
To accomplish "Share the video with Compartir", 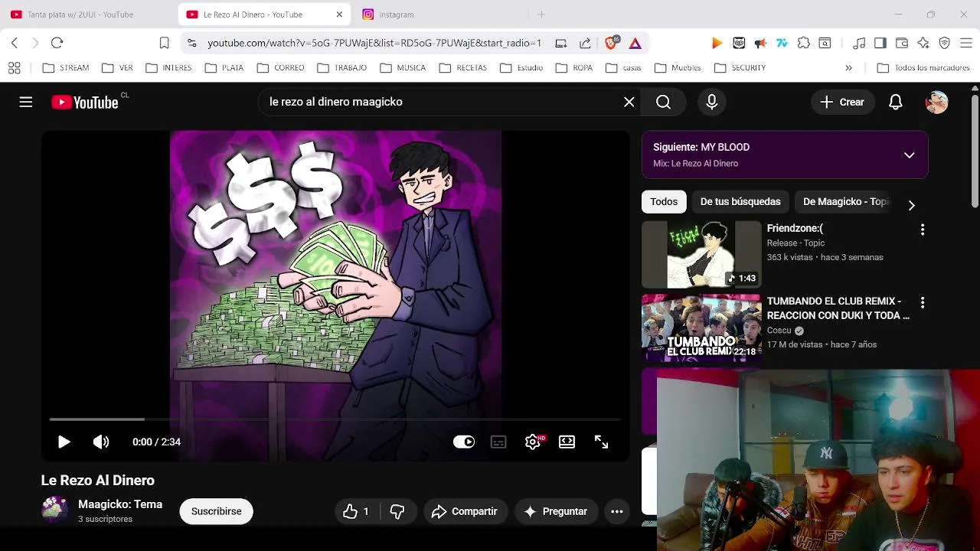I will pyautogui.click(x=465, y=511).
